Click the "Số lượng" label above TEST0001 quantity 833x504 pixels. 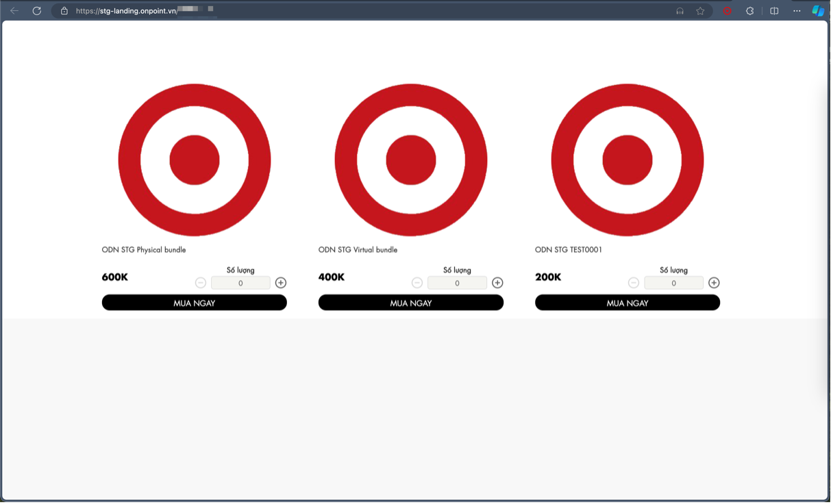pos(673,270)
